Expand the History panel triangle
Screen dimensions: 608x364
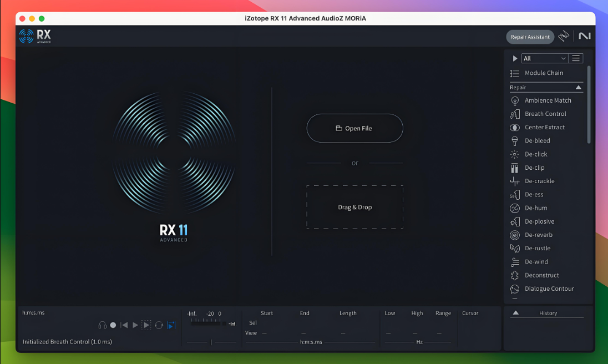pos(516,313)
